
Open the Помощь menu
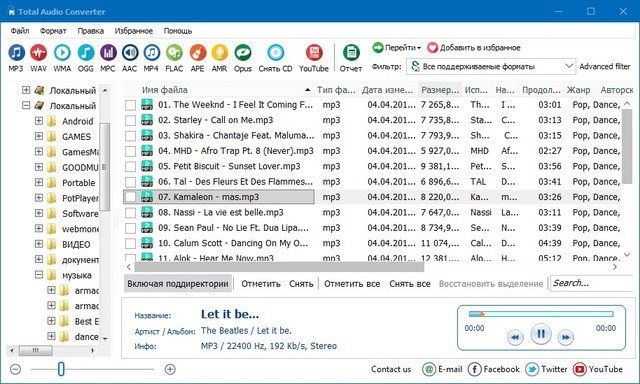pos(178,31)
